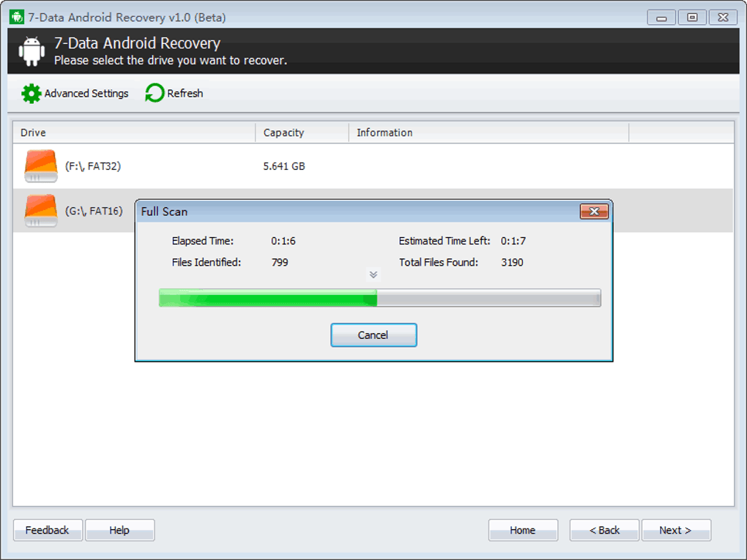747x560 pixels.
Task: Click the Advanced Settings label
Action: click(86, 94)
